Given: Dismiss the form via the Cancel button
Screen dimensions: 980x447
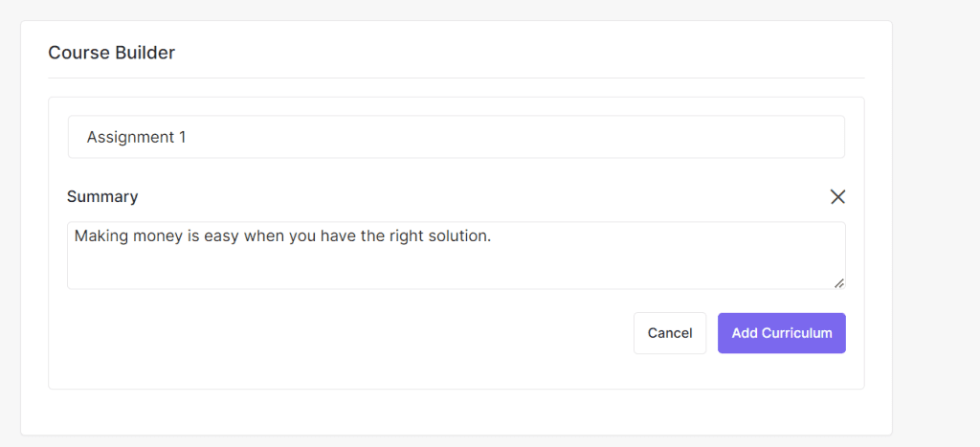Looking at the screenshot, I should tap(669, 333).
